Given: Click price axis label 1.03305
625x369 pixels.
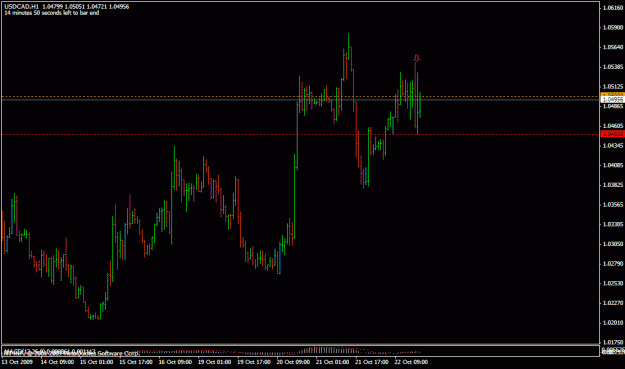Looking at the screenshot, I should [x=613, y=224].
